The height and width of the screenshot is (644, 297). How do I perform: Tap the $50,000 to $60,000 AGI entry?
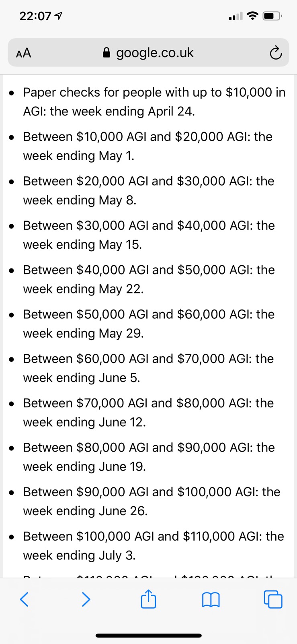coord(149,314)
